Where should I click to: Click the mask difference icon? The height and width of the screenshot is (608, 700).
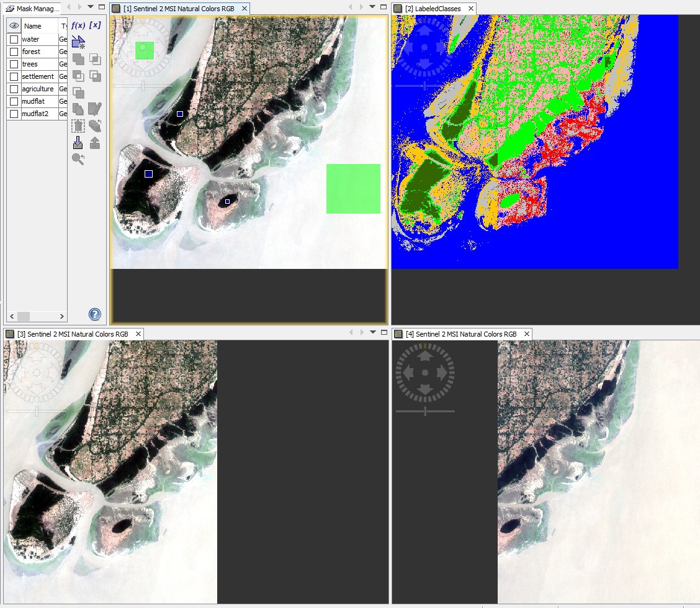[x=78, y=76]
